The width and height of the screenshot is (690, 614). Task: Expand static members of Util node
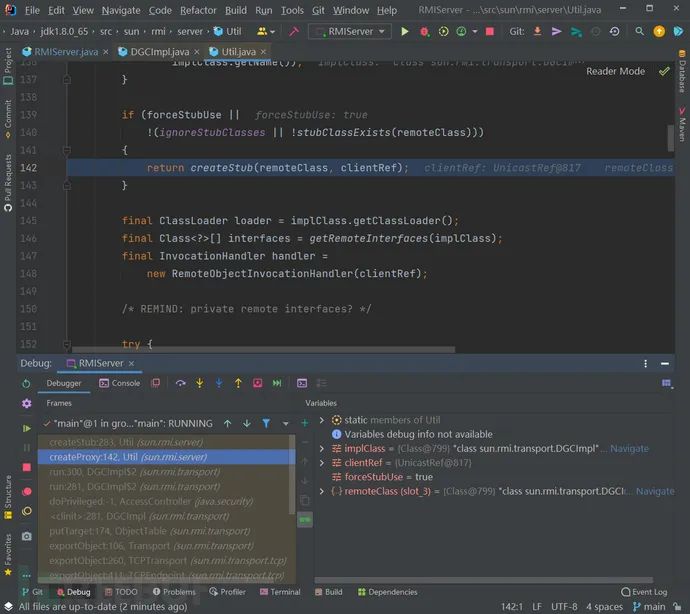[322, 420]
